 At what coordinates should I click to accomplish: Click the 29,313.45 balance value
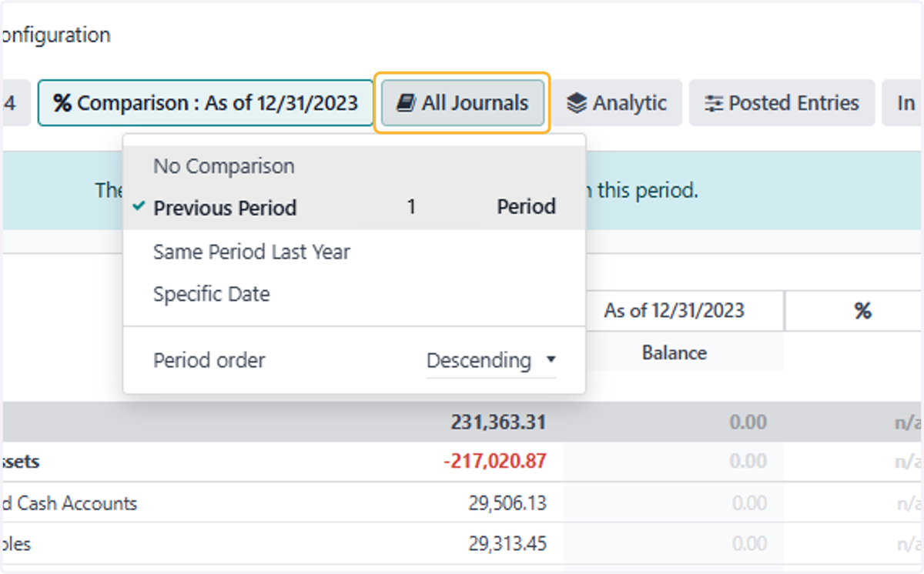(507, 544)
